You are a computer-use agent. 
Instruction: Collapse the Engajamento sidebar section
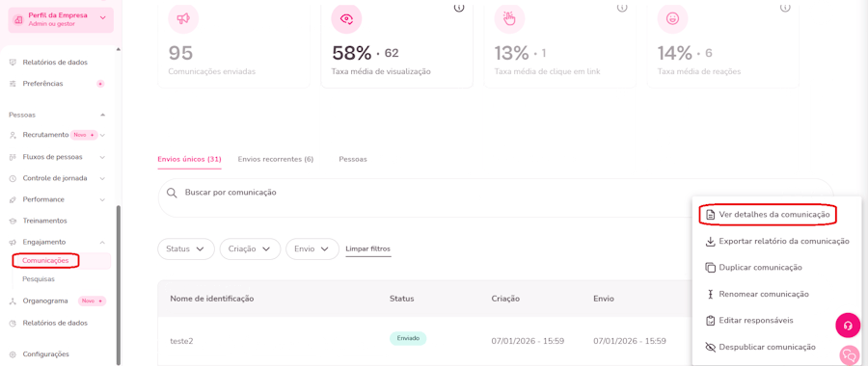point(102,242)
